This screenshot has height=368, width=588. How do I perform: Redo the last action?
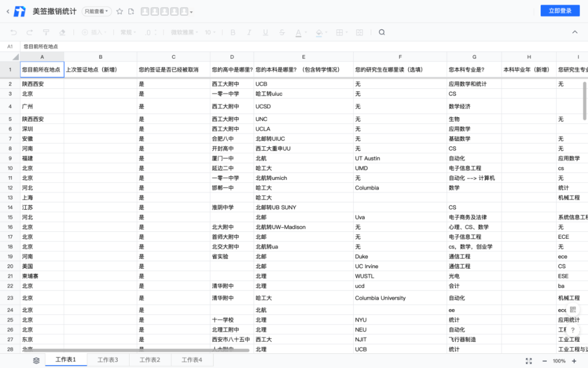tap(29, 32)
